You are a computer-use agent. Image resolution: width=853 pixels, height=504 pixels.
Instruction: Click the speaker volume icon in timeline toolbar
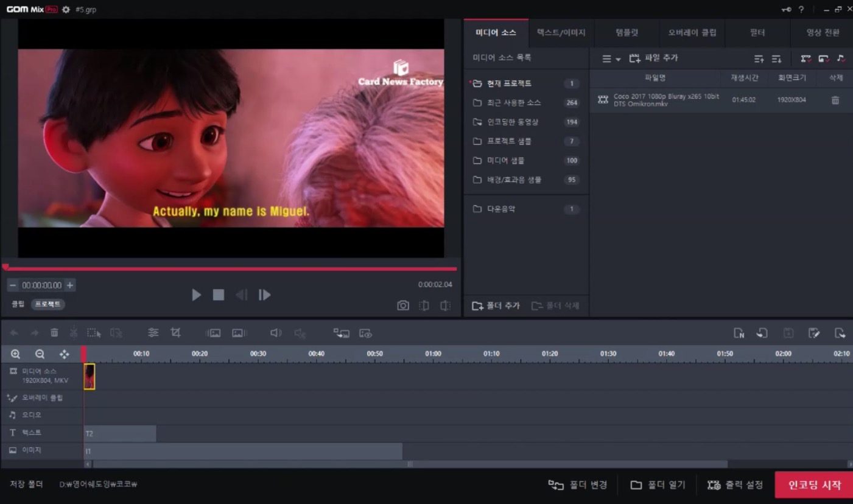coord(276,332)
